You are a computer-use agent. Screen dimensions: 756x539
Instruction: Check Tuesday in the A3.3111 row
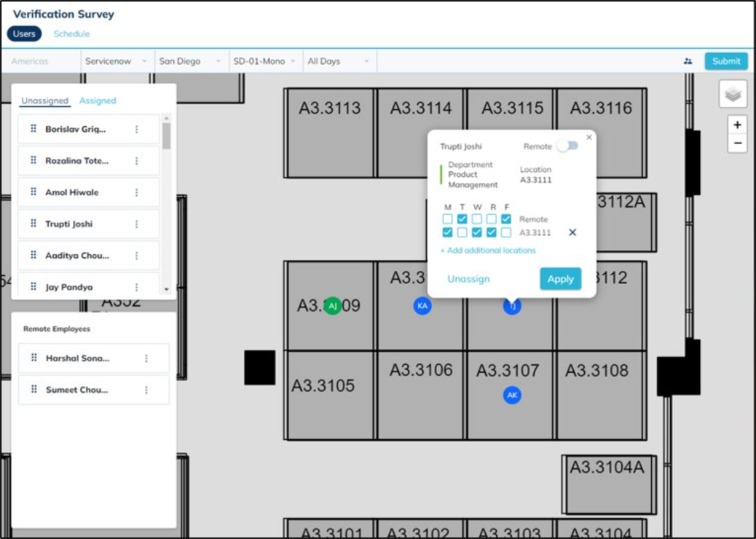point(462,232)
